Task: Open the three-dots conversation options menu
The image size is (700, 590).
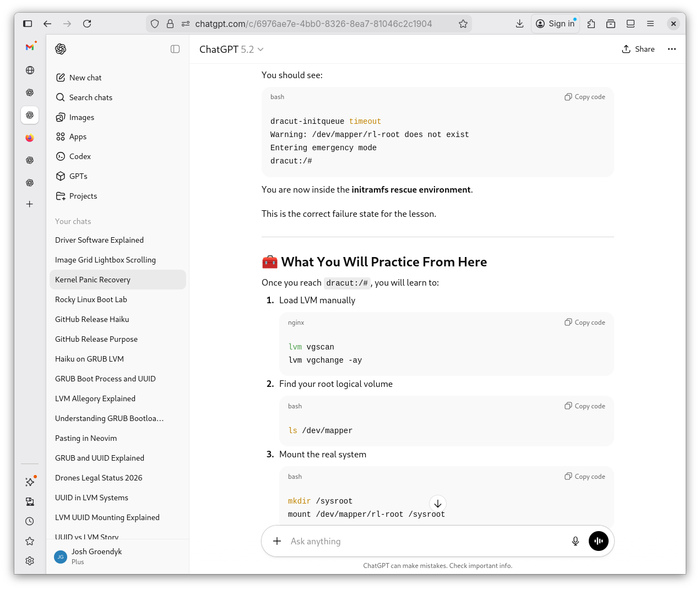Action: [671, 49]
